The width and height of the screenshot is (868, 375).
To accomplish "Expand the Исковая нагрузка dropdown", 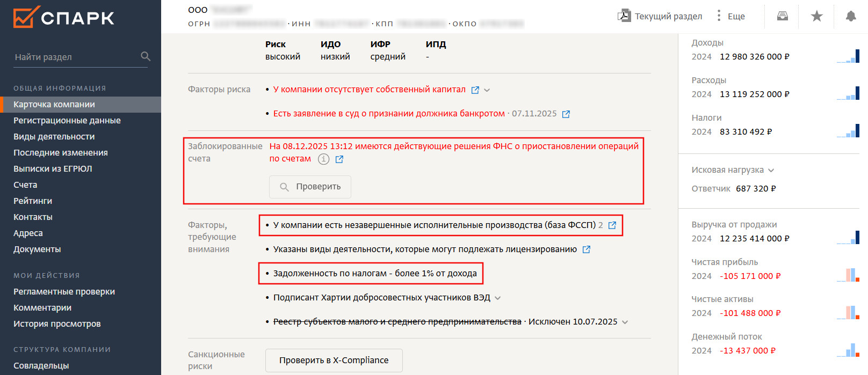I will click(x=771, y=170).
